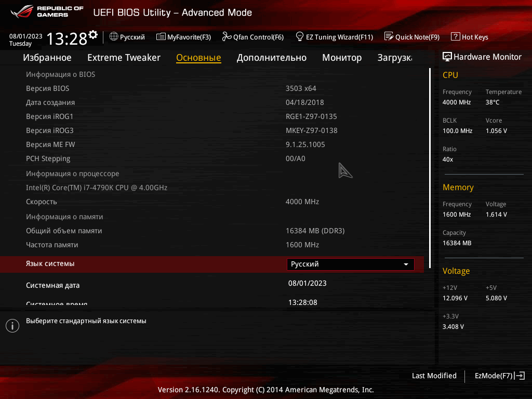Image resolution: width=532 pixels, height=399 pixels.
Task: Show the Hot Keys list
Action: [x=475, y=37]
